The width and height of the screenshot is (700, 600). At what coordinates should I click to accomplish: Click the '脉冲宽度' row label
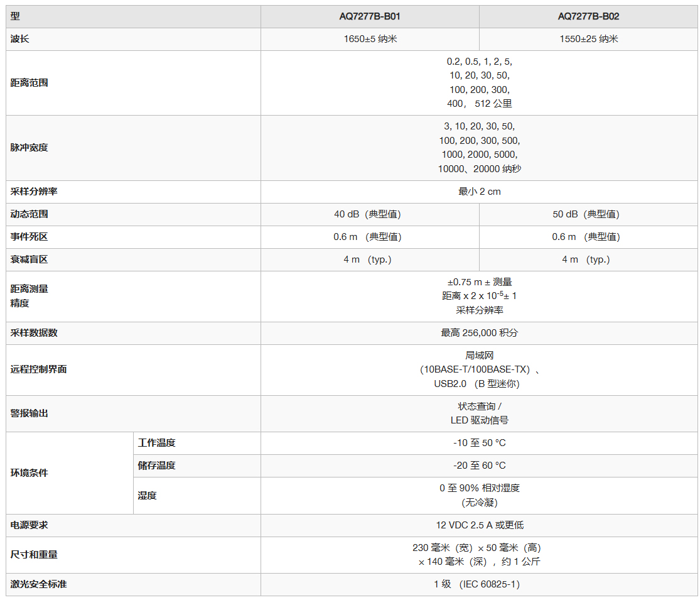pyautogui.click(x=29, y=148)
